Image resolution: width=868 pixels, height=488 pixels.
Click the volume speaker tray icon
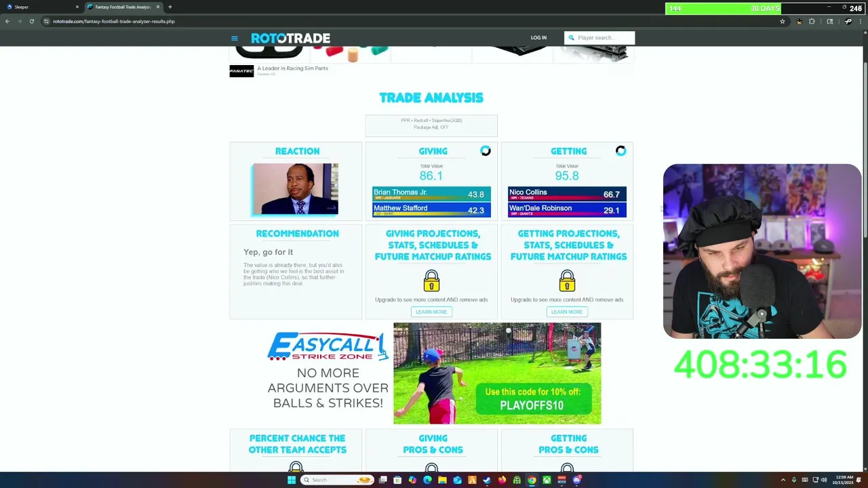click(824, 480)
